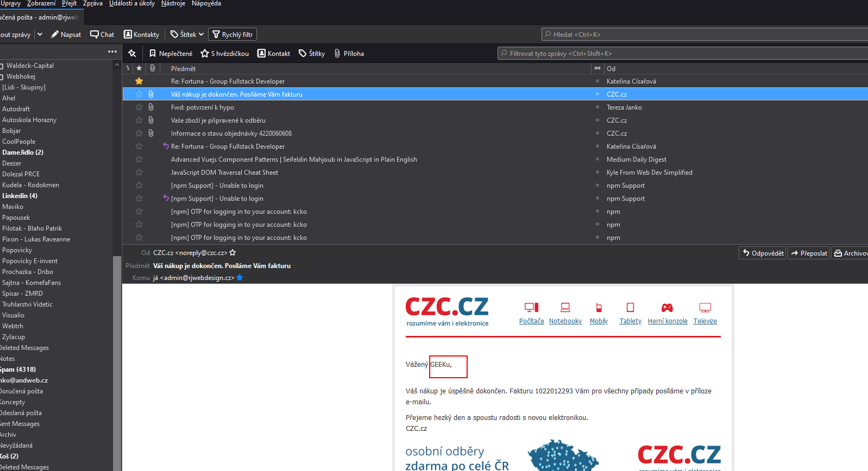Select the Waldeck-Capital folder
Image resolution: width=868 pixels, height=471 pixels.
click(30, 66)
